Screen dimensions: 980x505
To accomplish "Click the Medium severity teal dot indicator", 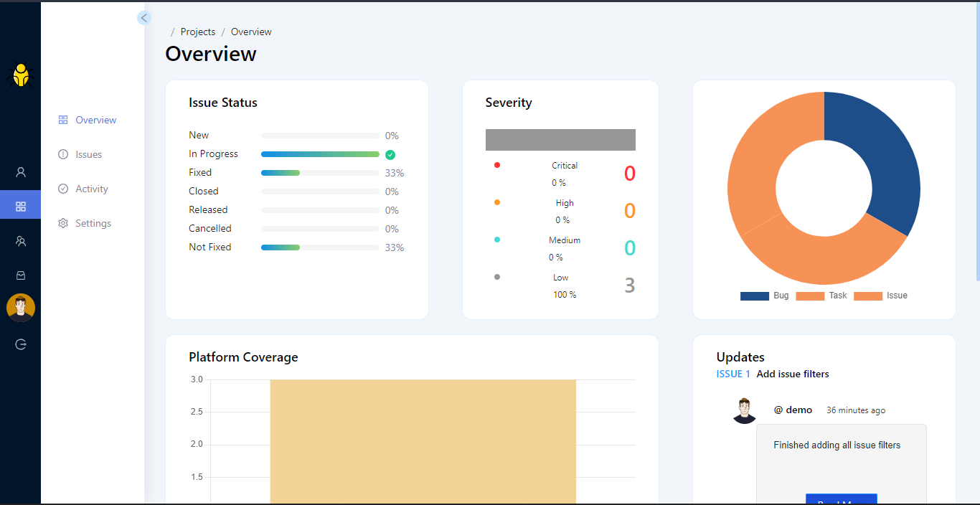I will coord(497,239).
